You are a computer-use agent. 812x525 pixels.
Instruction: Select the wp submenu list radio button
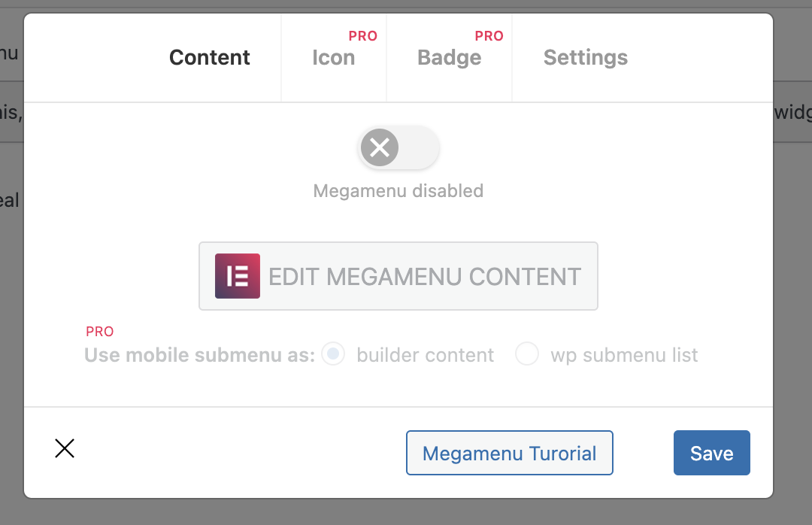526,354
